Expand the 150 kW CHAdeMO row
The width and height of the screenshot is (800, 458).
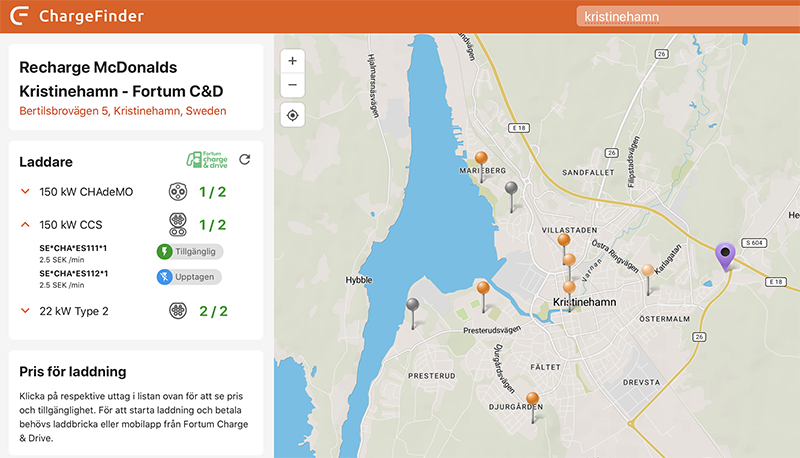click(x=25, y=192)
